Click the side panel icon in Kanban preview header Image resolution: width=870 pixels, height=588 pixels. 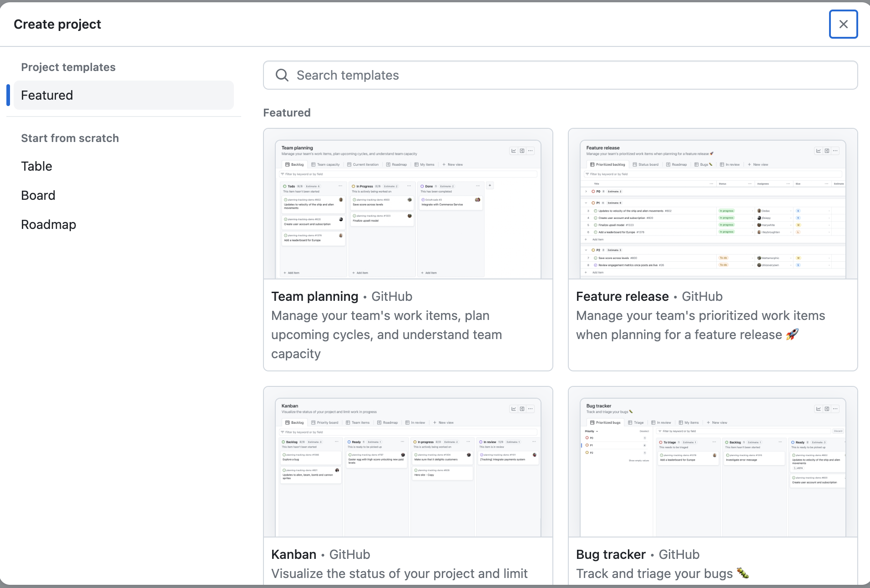pyautogui.click(x=522, y=409)
